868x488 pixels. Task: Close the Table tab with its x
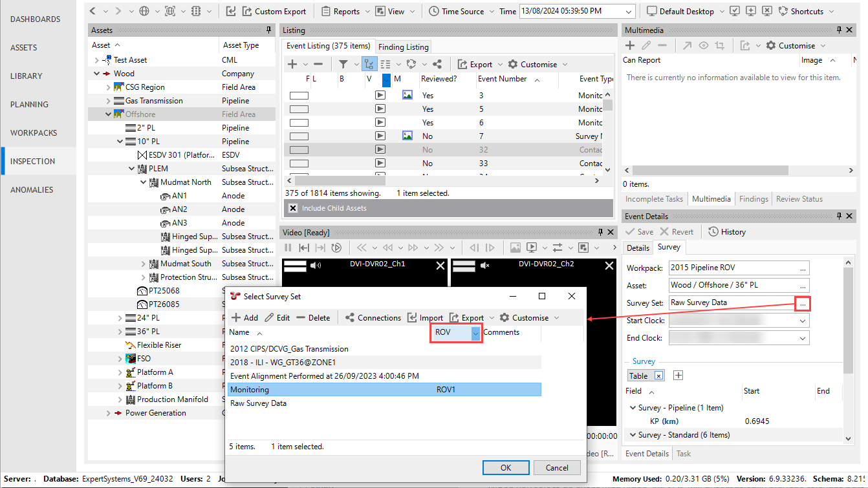[658, 376]
